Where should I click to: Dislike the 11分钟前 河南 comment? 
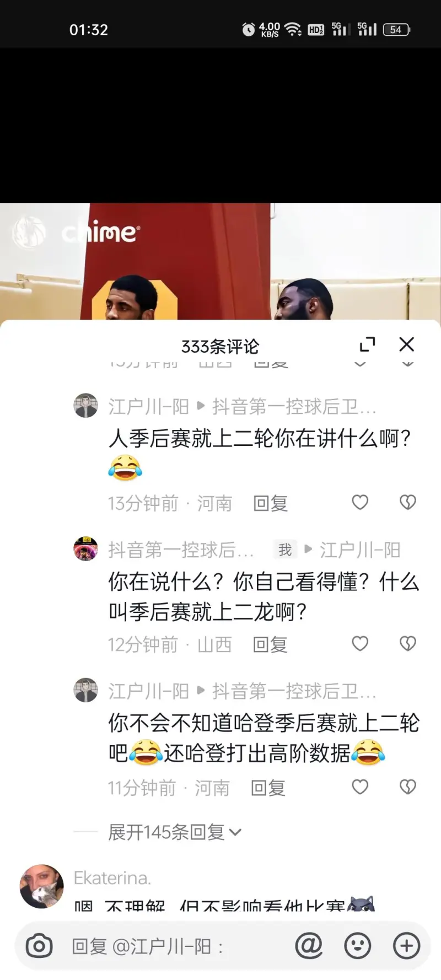(407, 787)
